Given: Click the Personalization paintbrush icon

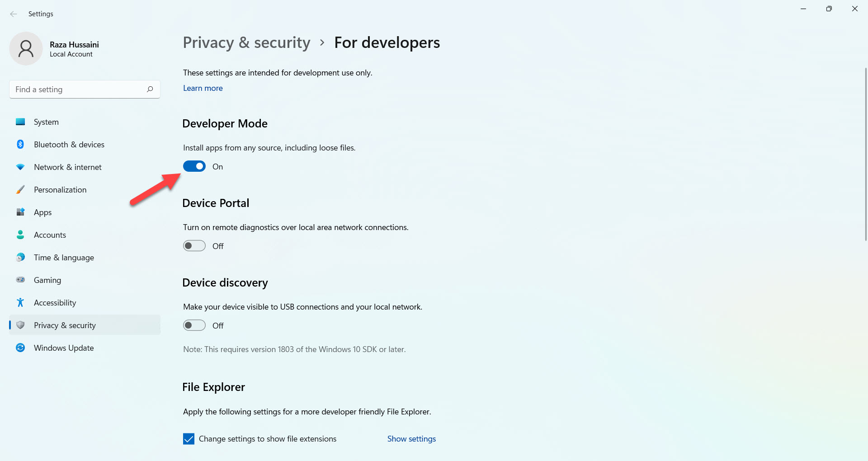Looking at the screenshot, I should [20, 190].
